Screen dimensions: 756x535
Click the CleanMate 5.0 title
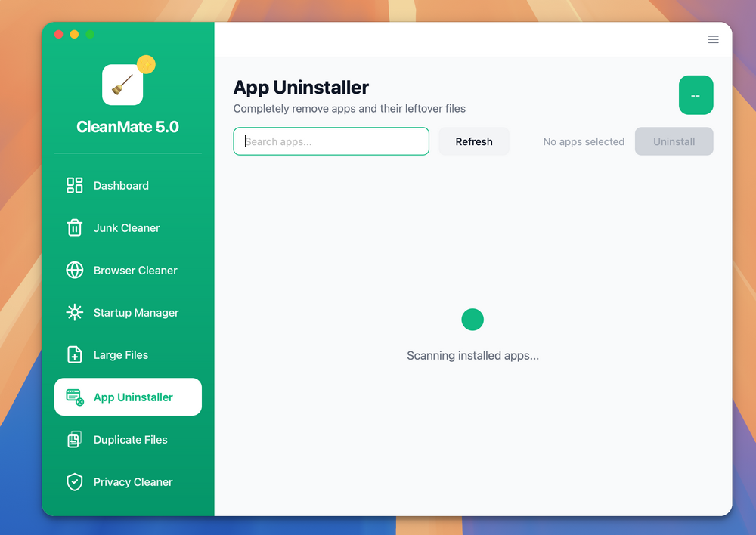(x=128, y=127)
